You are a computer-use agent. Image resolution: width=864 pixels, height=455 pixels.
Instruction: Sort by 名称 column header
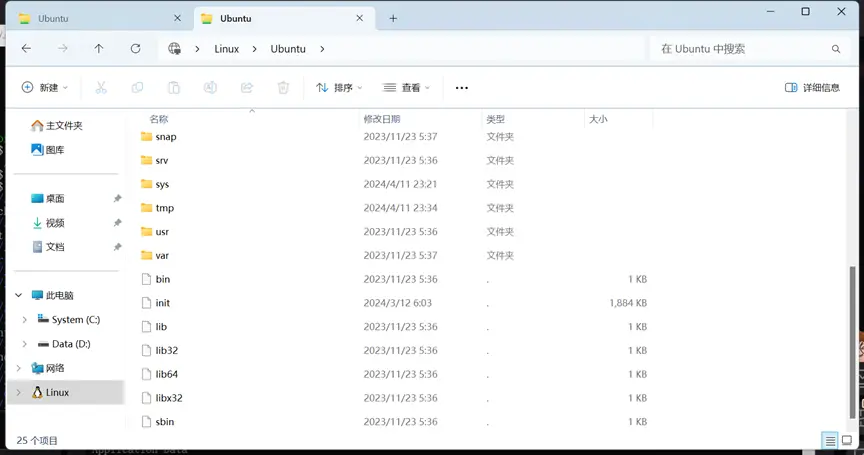coord(159,119)
